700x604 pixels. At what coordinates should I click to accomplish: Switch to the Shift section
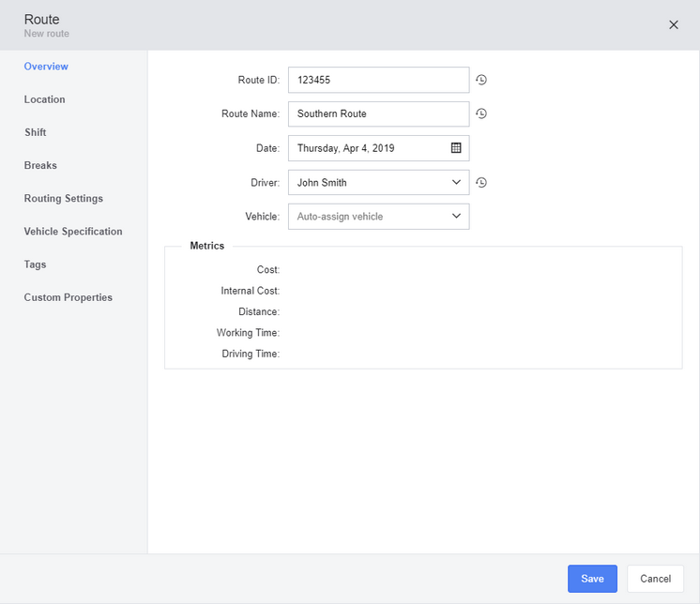click(36, 132)
